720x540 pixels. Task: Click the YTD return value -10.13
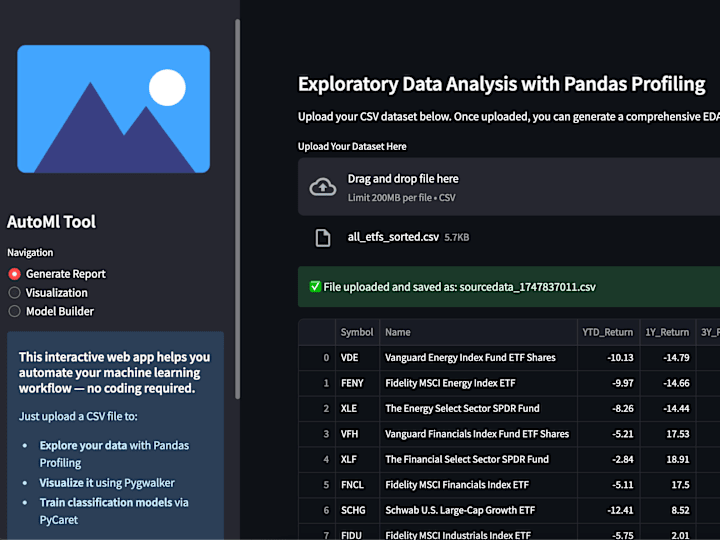[x=608, y=358]
